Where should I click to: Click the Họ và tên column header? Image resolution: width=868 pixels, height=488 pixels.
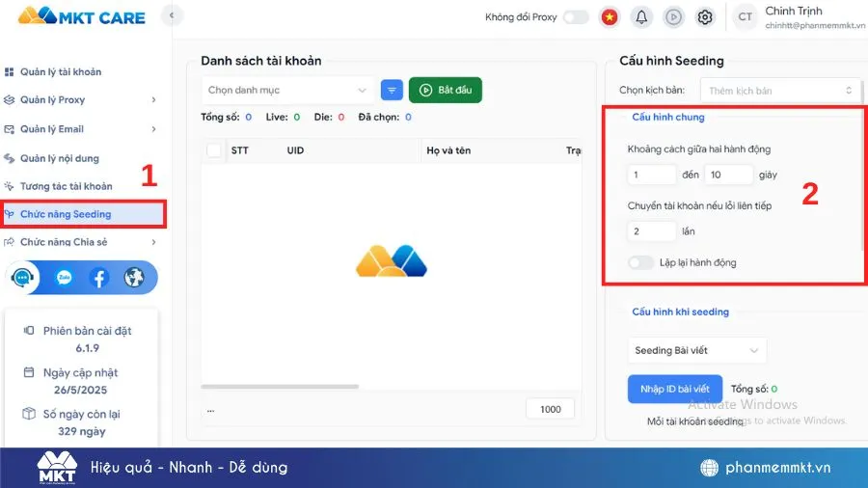[448, 150]
